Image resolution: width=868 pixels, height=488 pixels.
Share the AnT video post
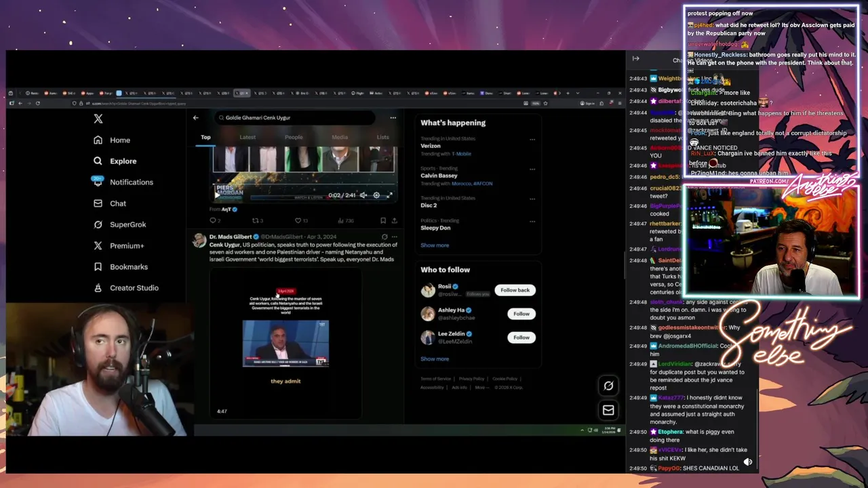click(394, 220)
